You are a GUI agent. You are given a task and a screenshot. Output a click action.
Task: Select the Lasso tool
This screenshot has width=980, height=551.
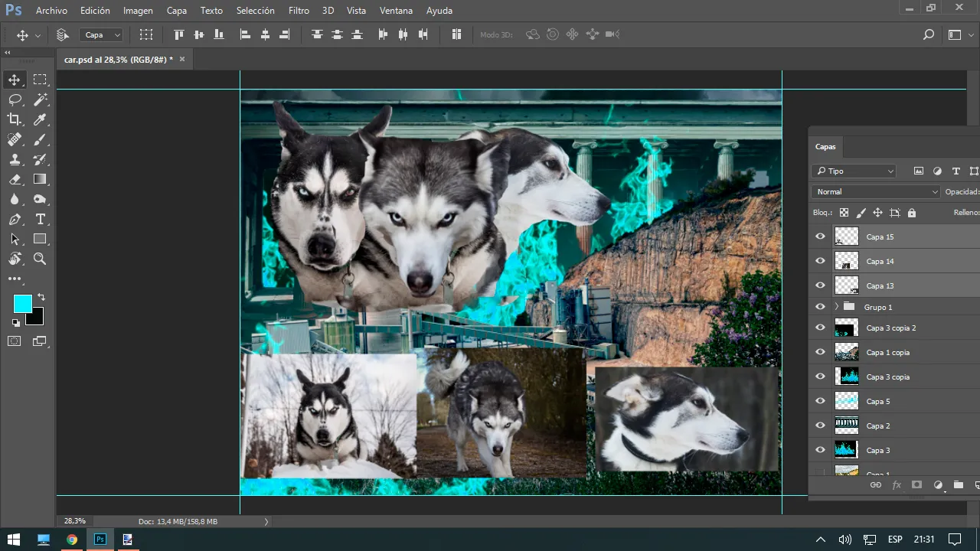pos(15,99)
